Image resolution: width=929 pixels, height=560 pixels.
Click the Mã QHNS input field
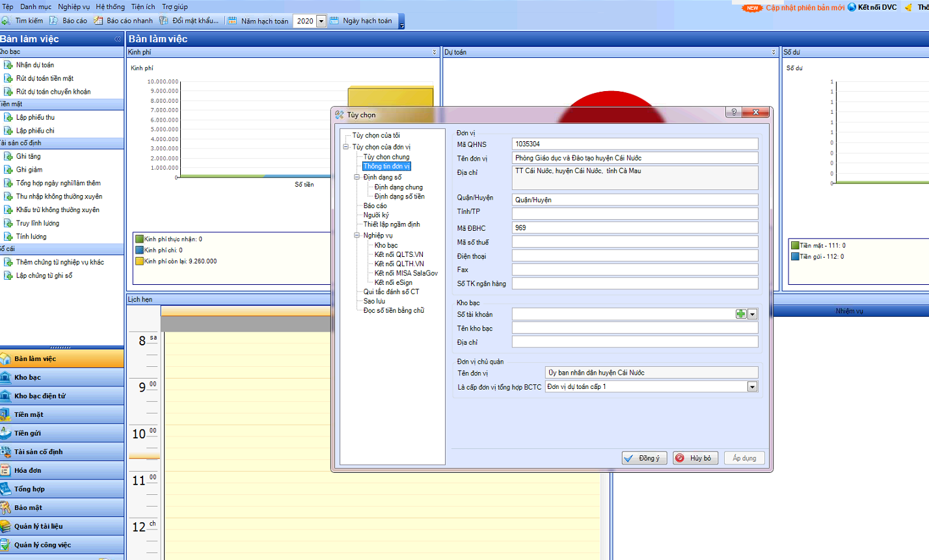click(x=635, y=144)
